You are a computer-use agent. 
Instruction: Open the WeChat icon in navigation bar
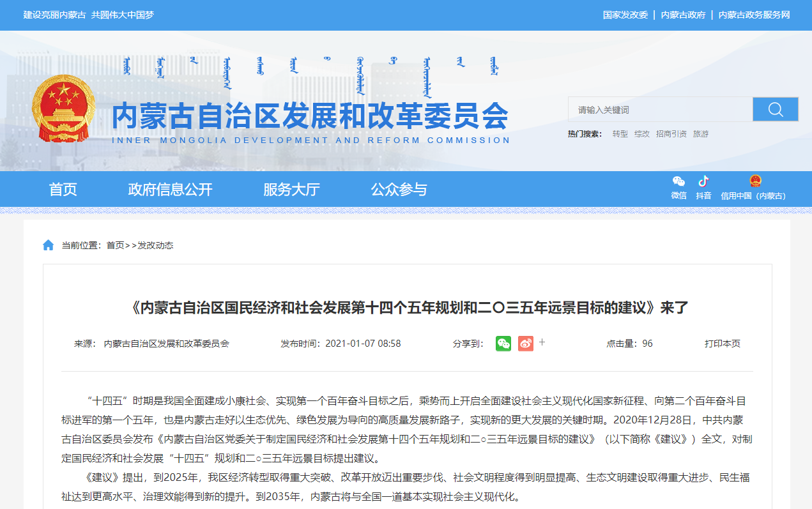(678, 182)
